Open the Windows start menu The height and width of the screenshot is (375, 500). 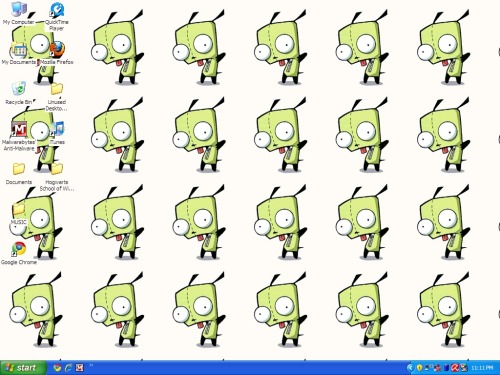coord(22,368)
